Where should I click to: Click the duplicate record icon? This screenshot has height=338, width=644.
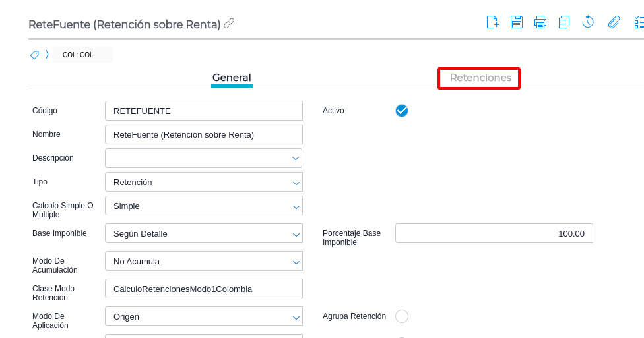click(x=564, y=22)
